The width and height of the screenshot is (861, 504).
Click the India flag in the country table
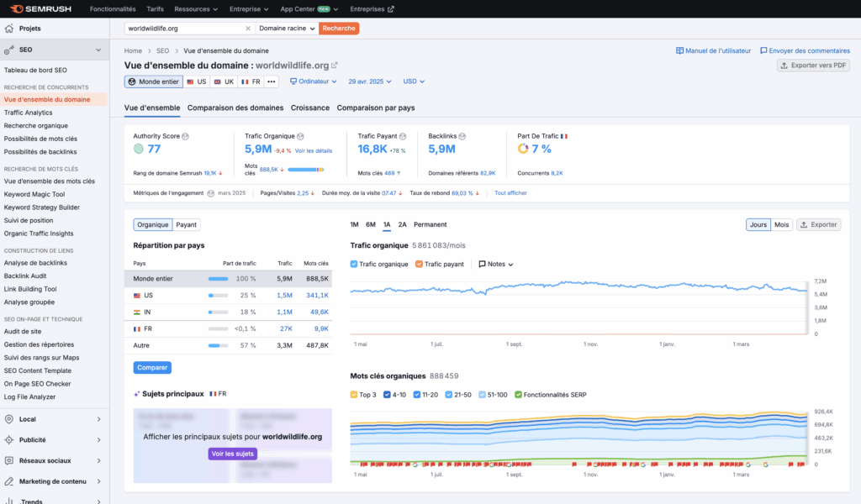[x=137, y=312]
